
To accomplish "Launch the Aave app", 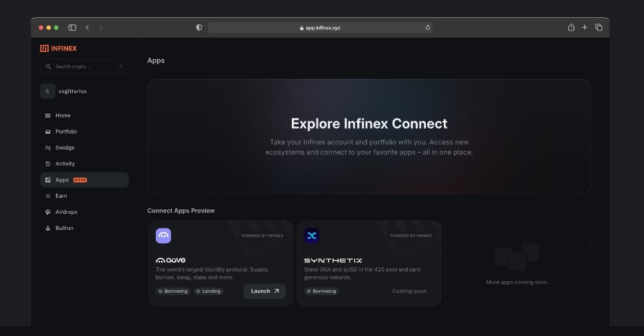I will tap(264, 291).
